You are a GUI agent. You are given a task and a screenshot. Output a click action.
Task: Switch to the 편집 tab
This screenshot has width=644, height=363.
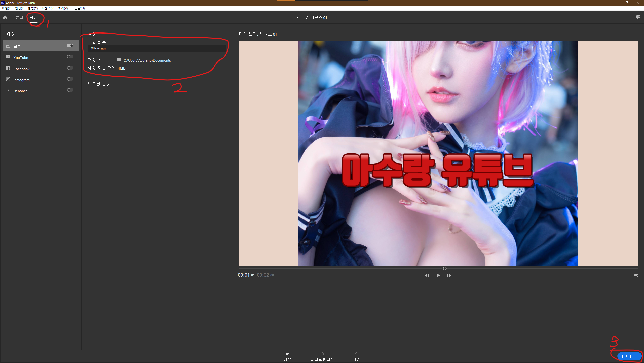pyautogui.click(x=19, y=17)
